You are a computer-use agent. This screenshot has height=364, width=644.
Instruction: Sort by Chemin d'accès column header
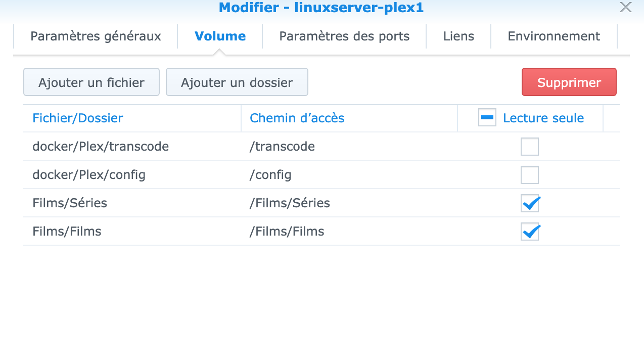point(297,118)
